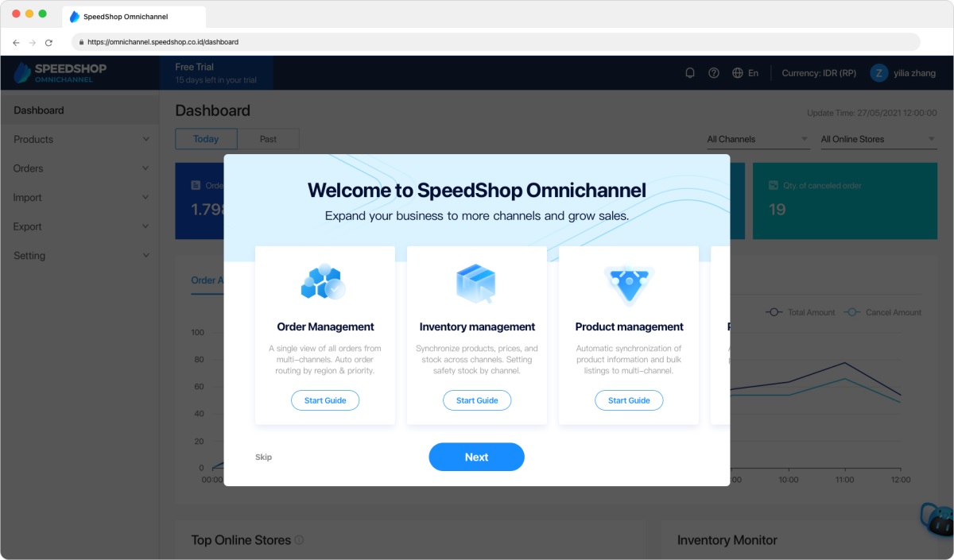Click the Inventory management box icon
Image resolution: width=954 pixels, height=560 pixels.
[476, 284]
